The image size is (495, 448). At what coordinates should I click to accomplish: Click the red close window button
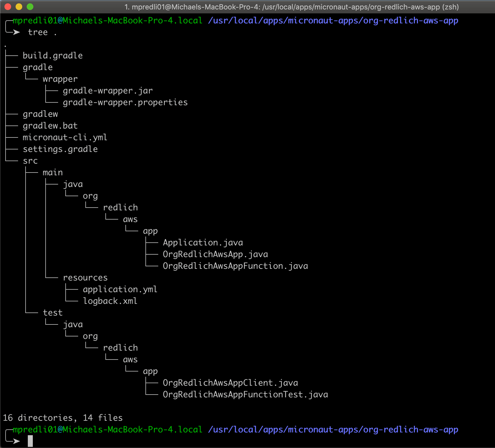(8, 7)
